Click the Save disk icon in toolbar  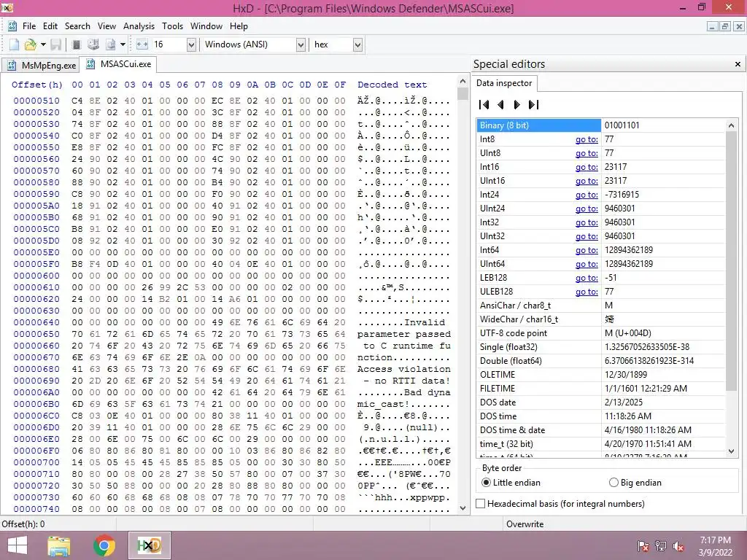pyautogui.click(x=55, y=44)
